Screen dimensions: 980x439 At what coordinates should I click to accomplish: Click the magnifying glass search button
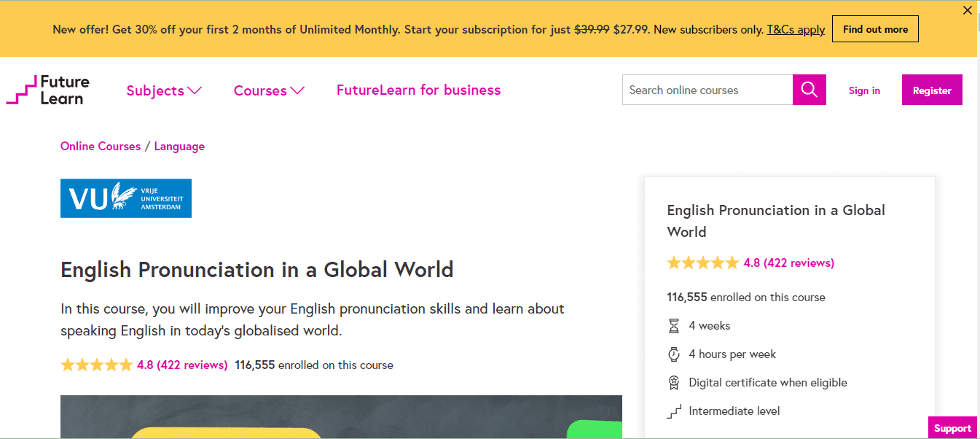click(x=809, y=90)
